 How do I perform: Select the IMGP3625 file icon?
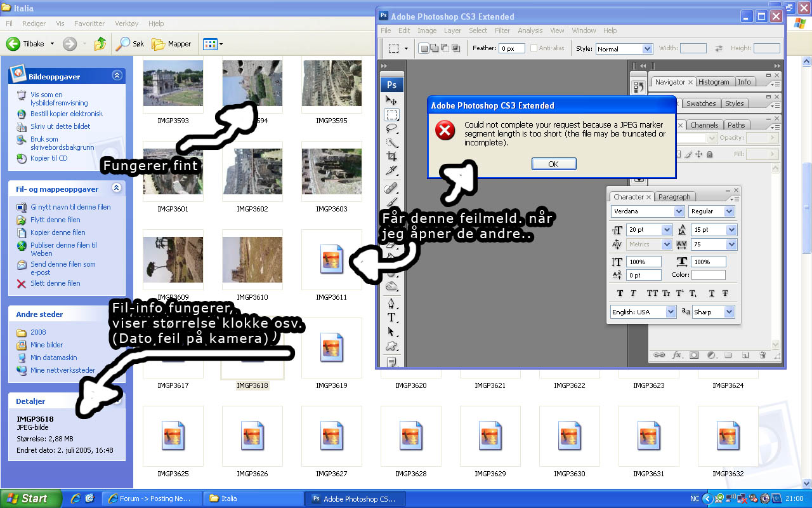173,436
